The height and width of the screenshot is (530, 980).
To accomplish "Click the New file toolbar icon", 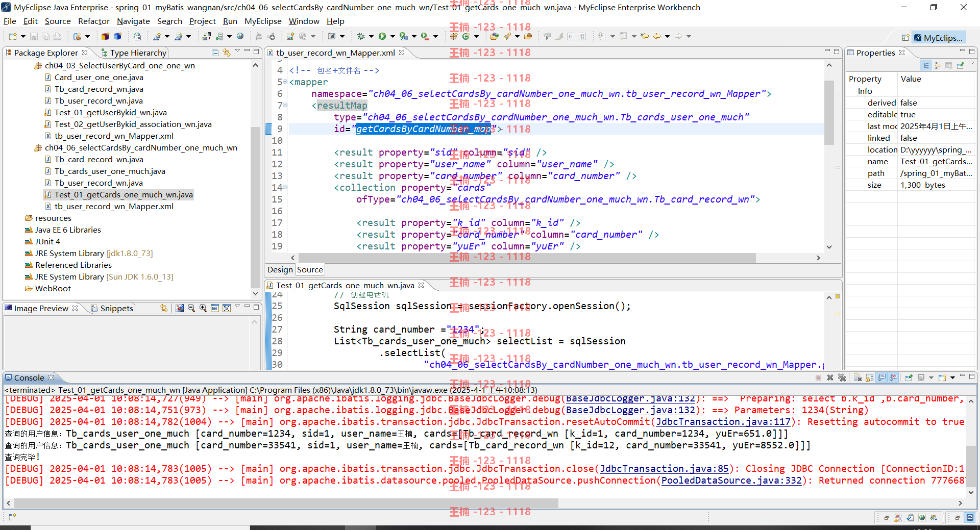I will 13,36.
